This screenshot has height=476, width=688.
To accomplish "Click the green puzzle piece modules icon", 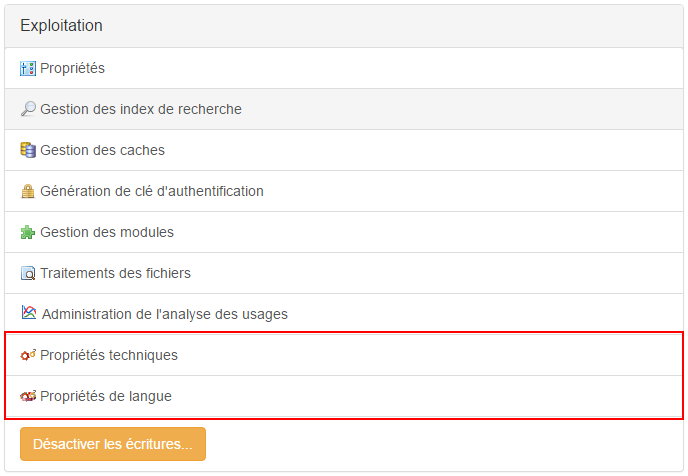I will coord(28,232).
